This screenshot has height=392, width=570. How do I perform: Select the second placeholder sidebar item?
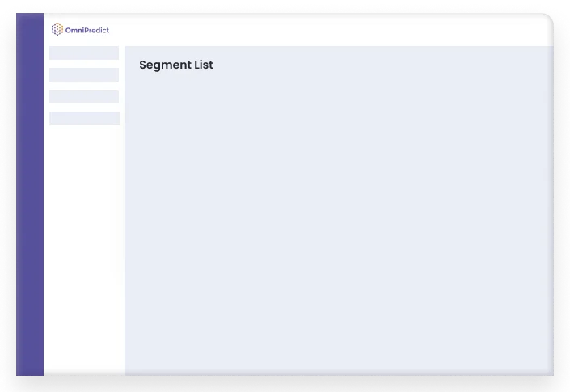(x=83, y=75)
